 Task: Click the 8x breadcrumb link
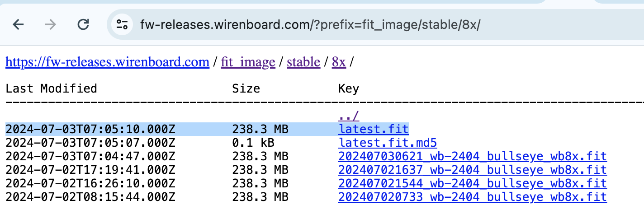339,62
